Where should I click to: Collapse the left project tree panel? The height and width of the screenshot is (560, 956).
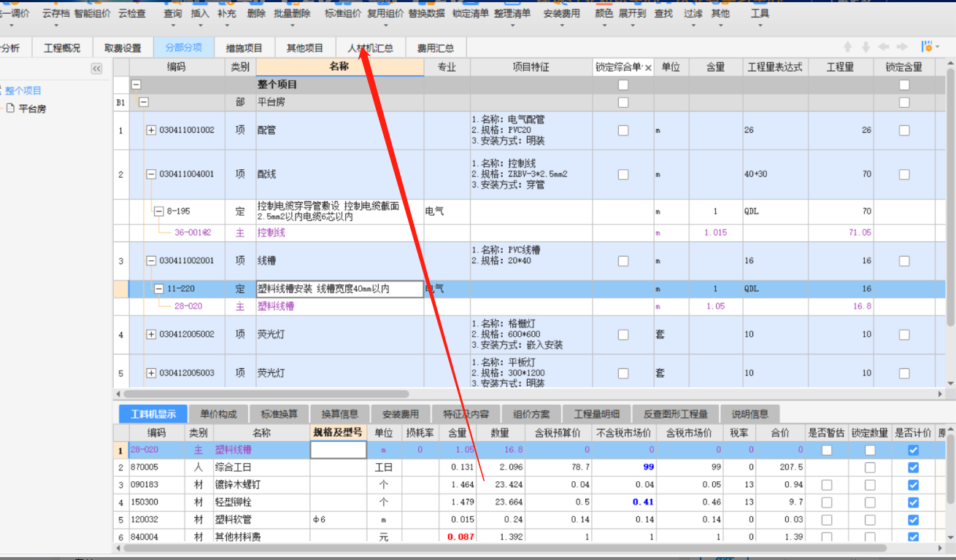96,69
